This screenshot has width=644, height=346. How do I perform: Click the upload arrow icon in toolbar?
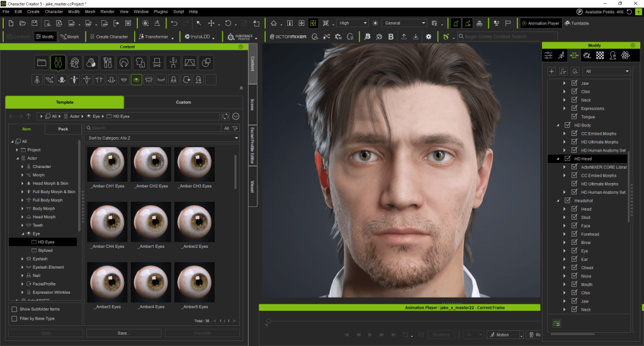pyautogui.click(x=404, y=36)
